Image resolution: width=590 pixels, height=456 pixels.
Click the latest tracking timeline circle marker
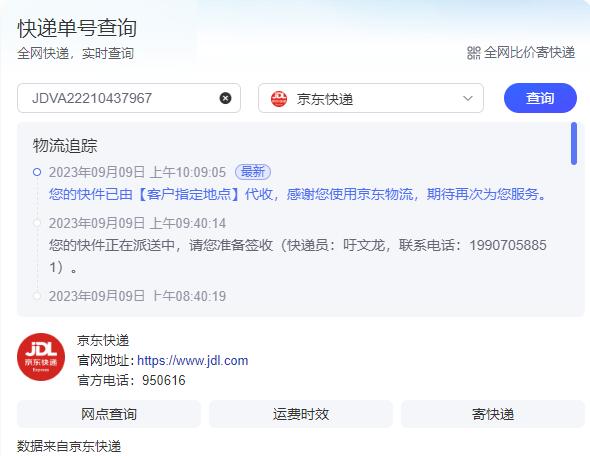(37, 172)
